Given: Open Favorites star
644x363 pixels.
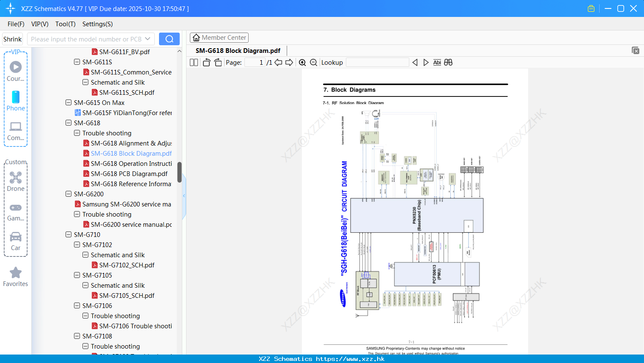Looking at the screenshot, I should 16,277.
